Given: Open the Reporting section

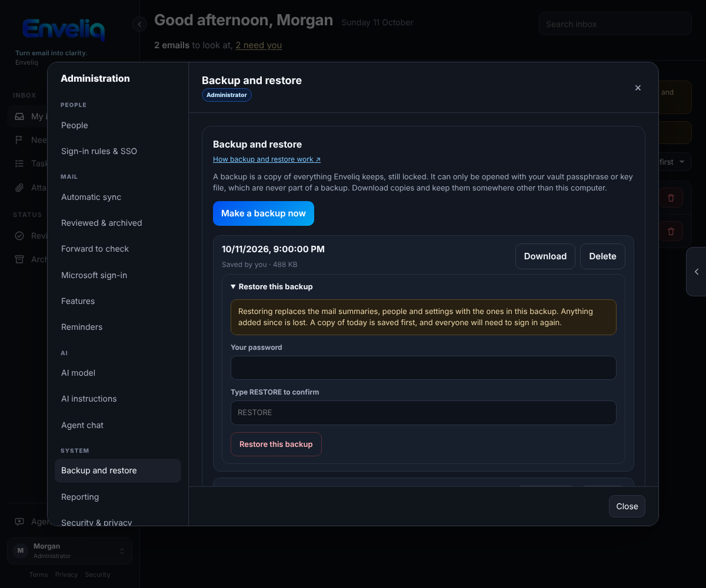Looking at the screenshot, I should (x=118, y=497).
